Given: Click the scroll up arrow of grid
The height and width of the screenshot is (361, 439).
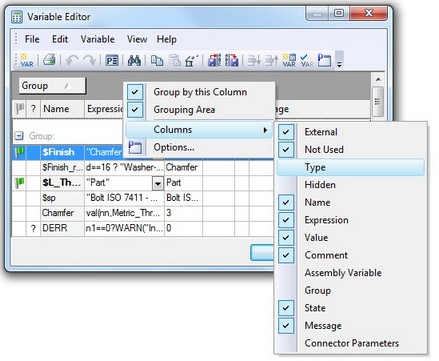Looking at the screenshot, I should pos(378,79).
